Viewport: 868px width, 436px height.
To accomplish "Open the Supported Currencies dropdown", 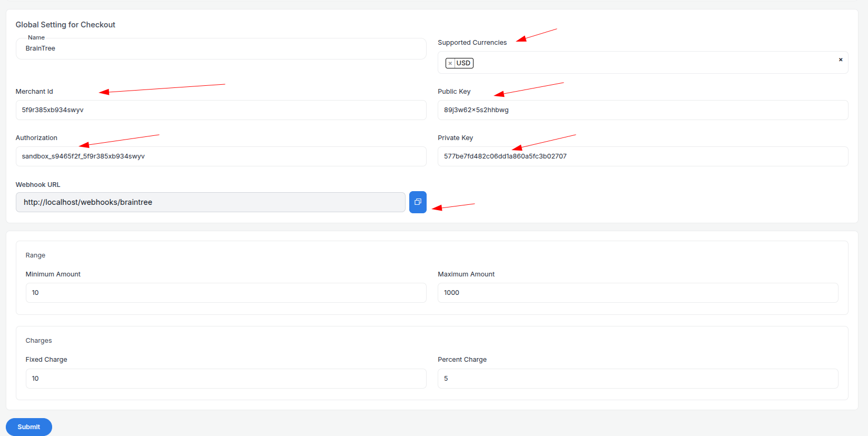I will 643,63.
